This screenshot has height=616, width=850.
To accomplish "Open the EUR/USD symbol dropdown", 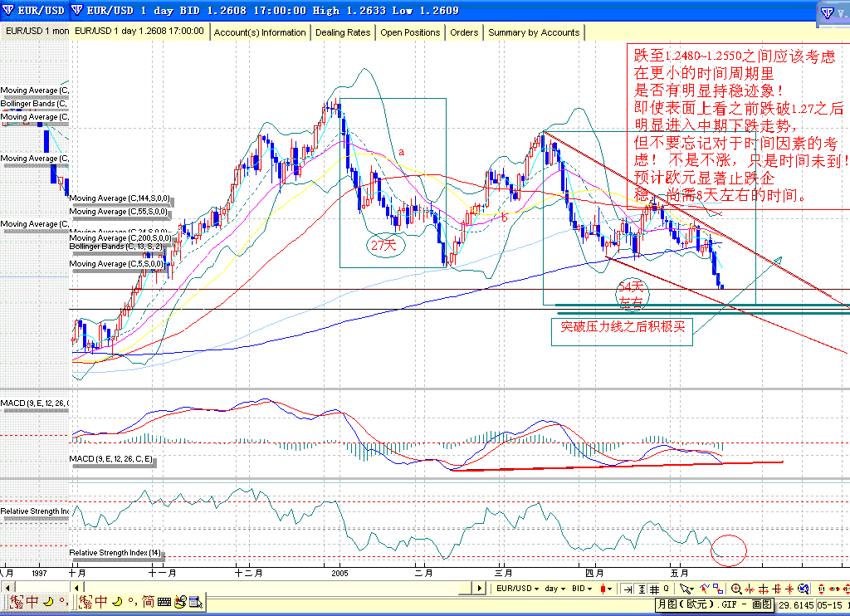I will pyautogui.click(x=516, y=589).
